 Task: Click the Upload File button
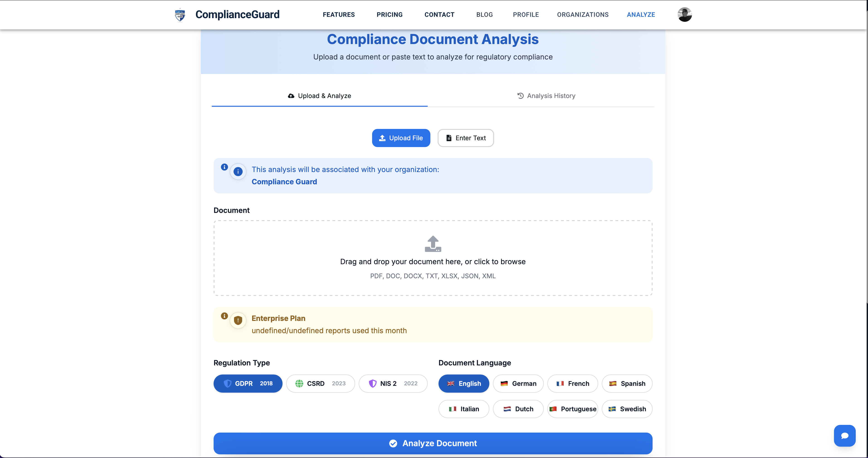point(401,138)
